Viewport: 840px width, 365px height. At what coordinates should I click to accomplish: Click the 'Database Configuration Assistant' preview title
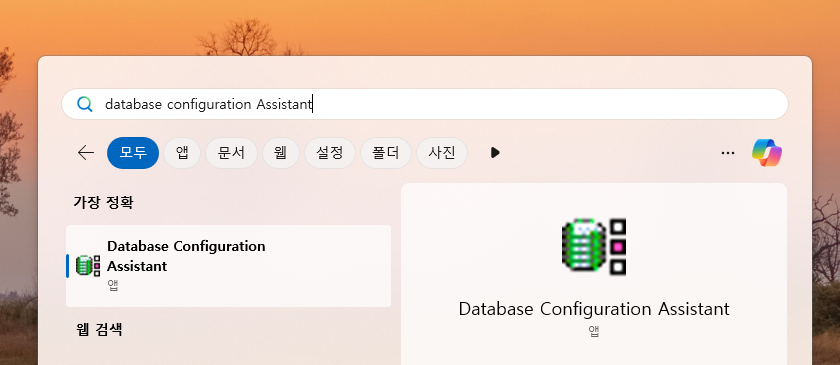coord(594,309)
